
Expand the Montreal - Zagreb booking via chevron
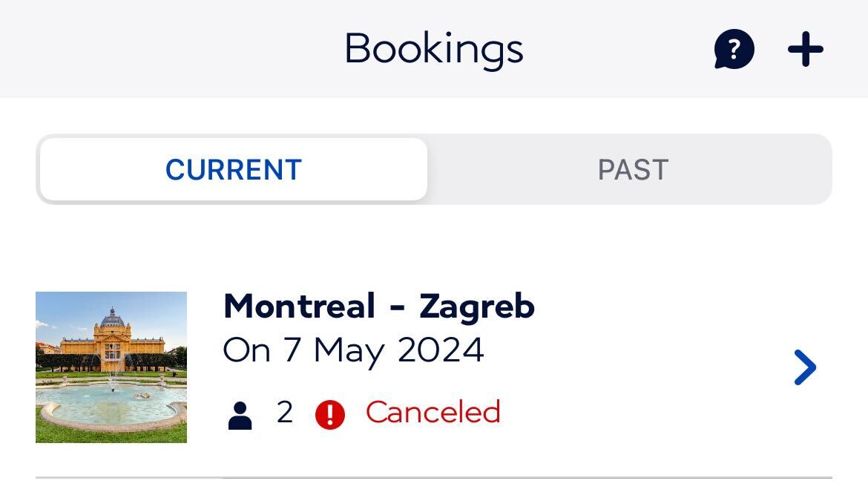pos(805,367)
